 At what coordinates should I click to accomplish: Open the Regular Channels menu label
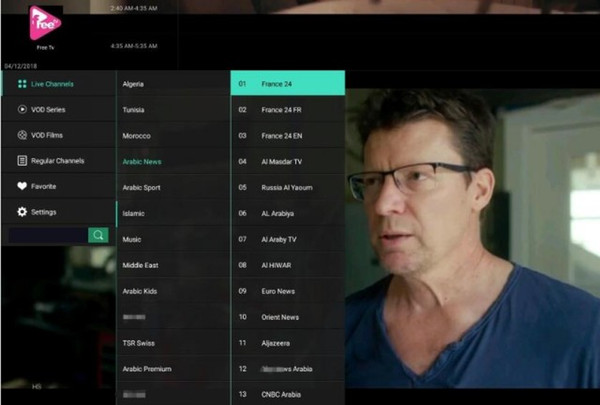(x=58, y=161)
